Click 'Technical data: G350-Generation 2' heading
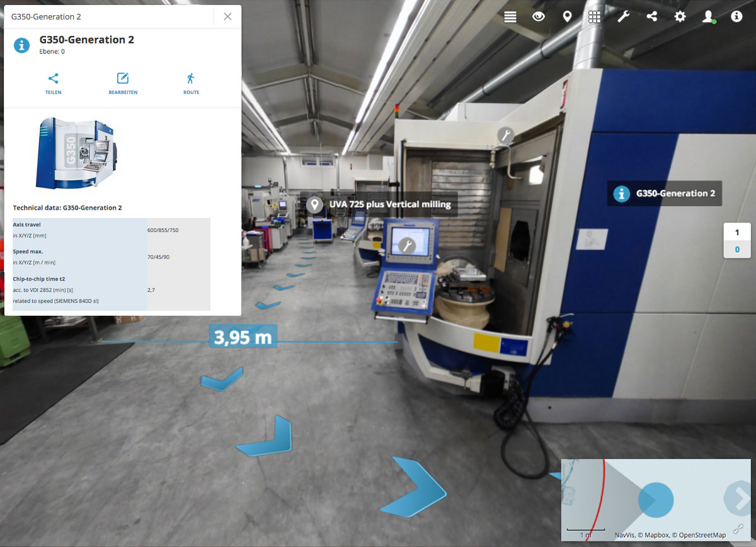The image size is (756, 547). click(67, 207)
